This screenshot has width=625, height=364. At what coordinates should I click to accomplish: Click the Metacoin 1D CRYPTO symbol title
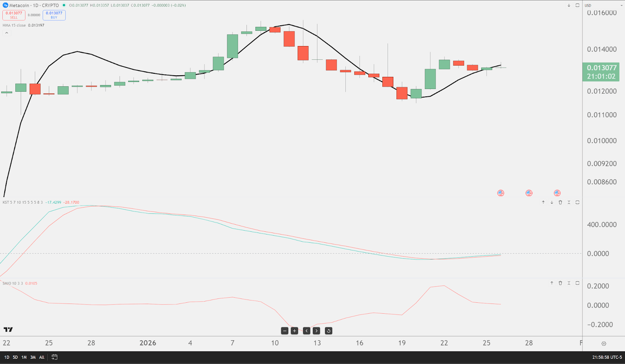click(x=34, y=5)
